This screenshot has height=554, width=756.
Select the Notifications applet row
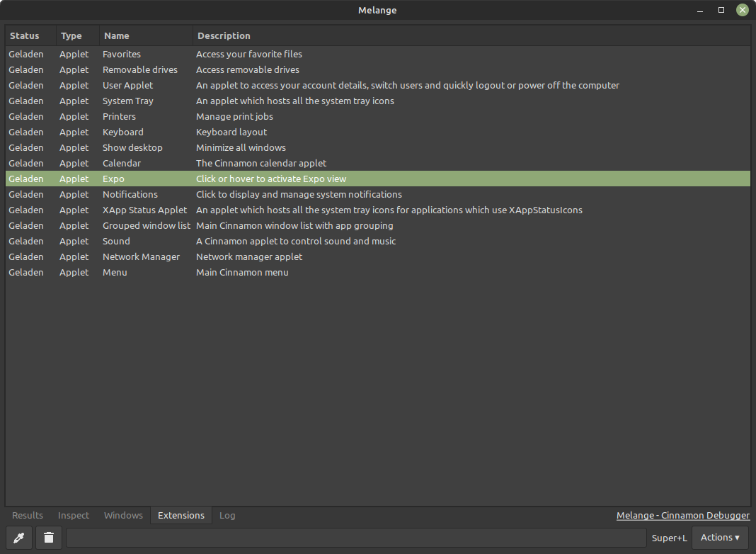coord(378,195)
